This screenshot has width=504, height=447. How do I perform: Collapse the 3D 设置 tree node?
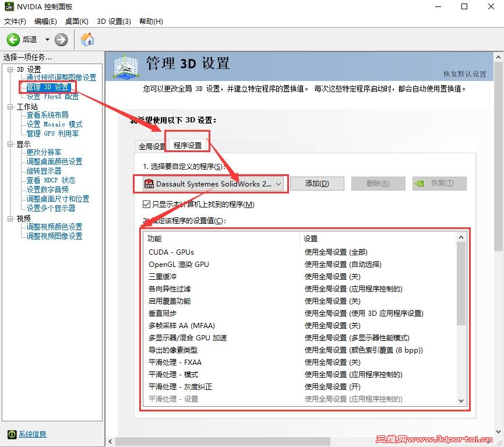pos(10,69)
